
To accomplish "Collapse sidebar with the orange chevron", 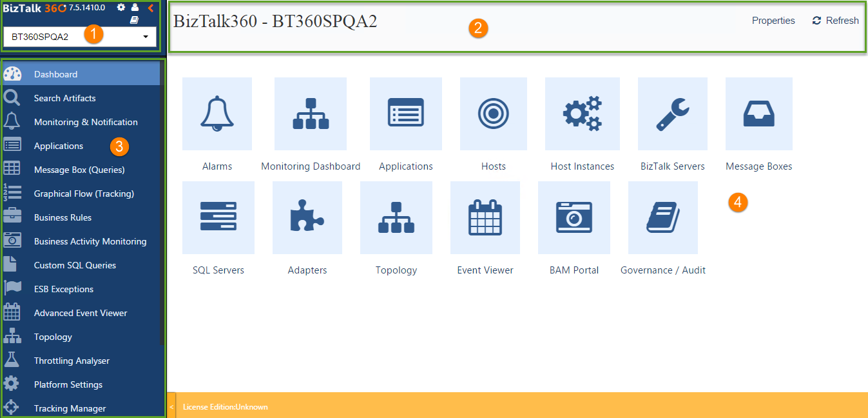I will 151,8.
